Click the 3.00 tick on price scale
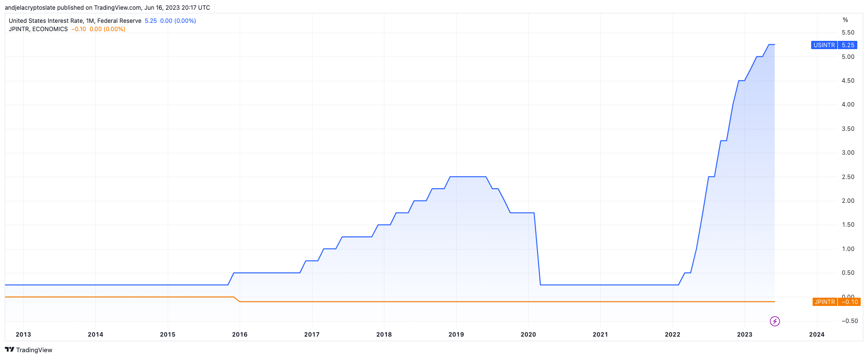The width and height of the screenshot is (868, 358). click(848, 153)
